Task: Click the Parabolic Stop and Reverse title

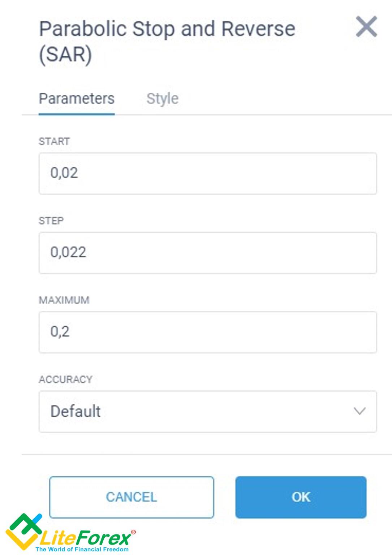Action: tap(167, 42)
